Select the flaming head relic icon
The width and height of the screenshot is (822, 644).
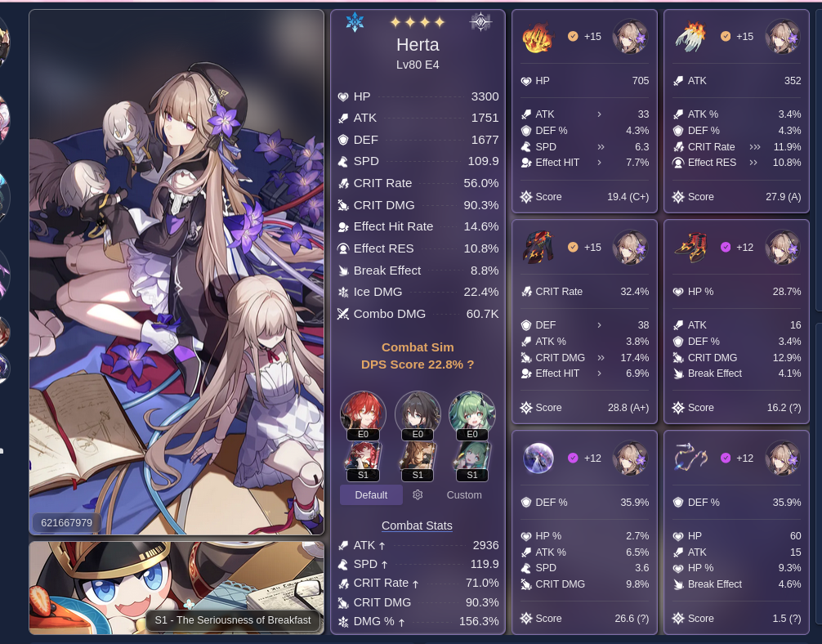click(538, 37)
